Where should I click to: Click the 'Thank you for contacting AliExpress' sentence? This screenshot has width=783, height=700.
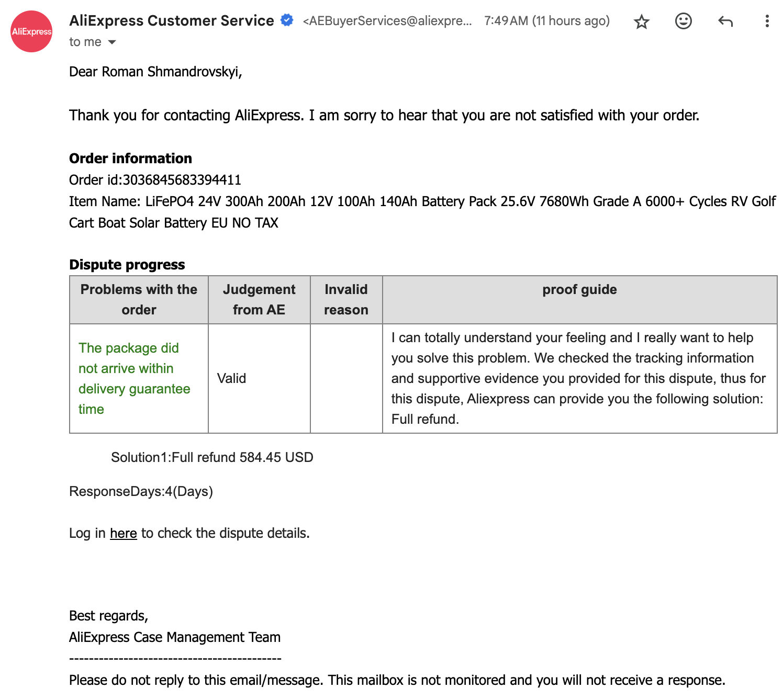point(384,115)
